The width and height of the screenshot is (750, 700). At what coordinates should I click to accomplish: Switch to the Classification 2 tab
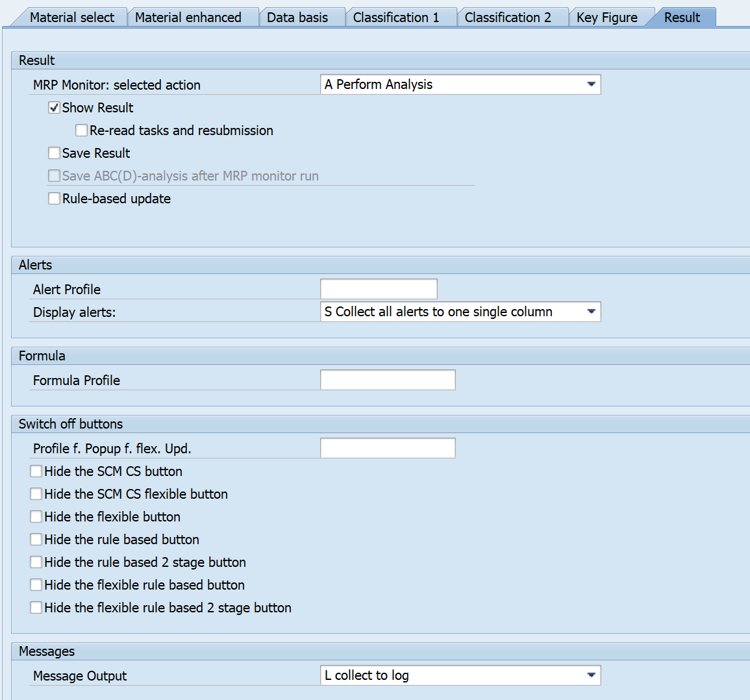[507, 18]
